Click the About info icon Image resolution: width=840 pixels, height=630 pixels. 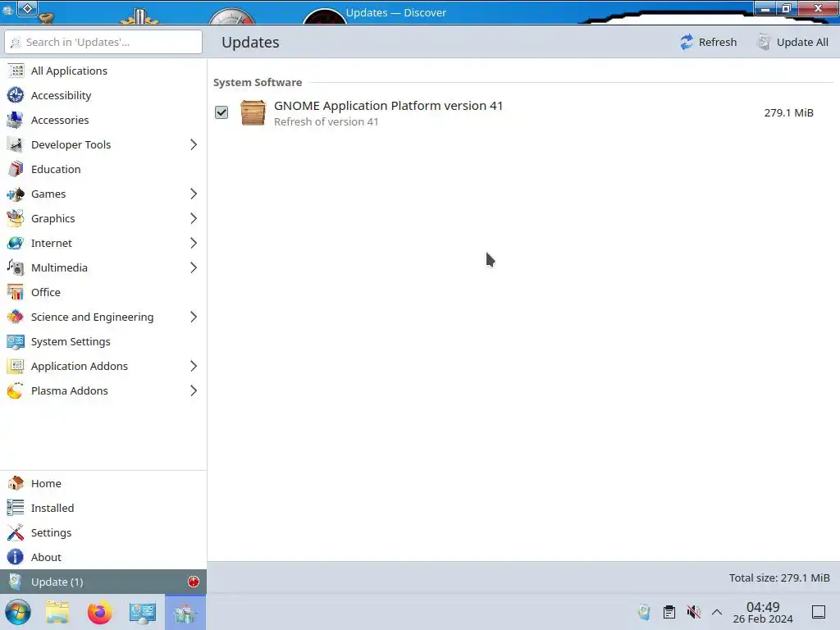click(16, 557)
